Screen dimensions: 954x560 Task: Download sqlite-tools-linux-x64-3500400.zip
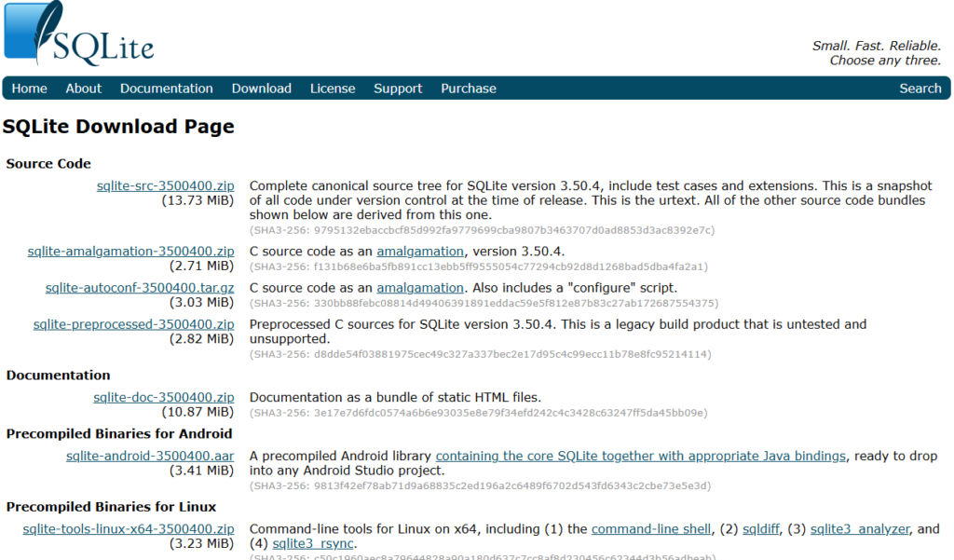(x=129, y=529)
